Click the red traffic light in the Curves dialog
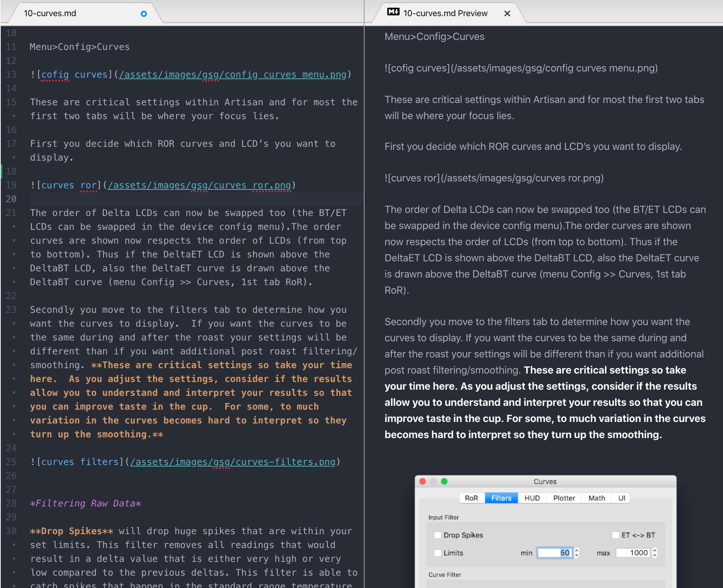 pos(423,481)
